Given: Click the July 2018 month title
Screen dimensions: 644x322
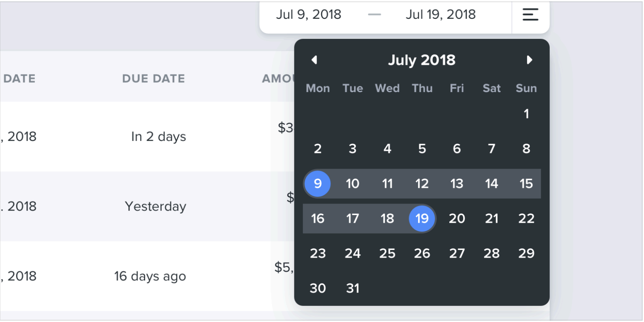Looking at the screenshot, I should pos(422,60).
